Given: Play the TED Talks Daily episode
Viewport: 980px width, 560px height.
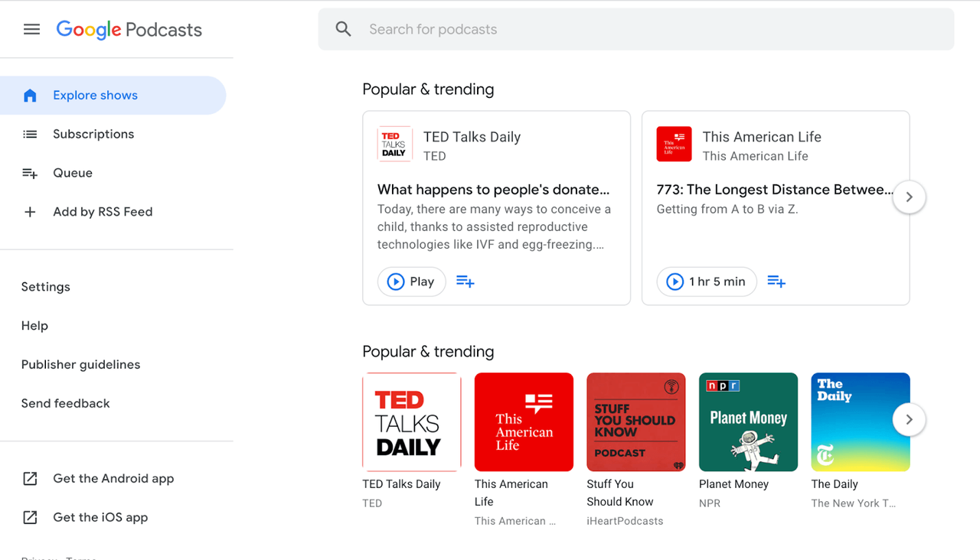Looking at the screenshot, I should [411, 281].
